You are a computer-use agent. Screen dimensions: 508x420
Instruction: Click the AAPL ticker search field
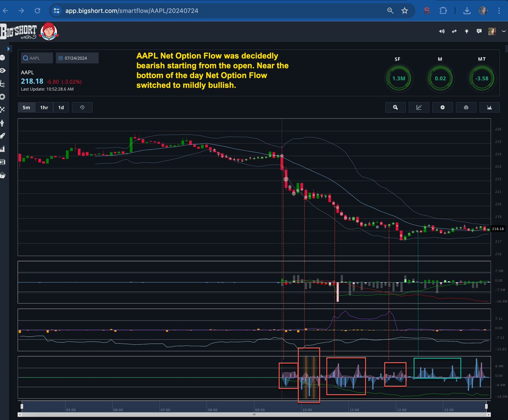[36, 58]
